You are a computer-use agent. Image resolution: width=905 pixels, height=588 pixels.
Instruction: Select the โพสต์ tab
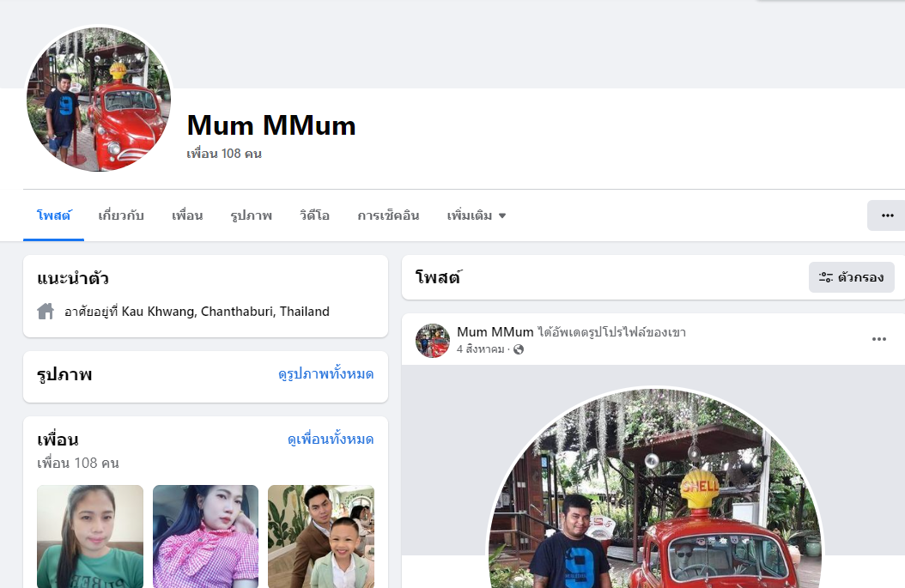coord(54,215)
